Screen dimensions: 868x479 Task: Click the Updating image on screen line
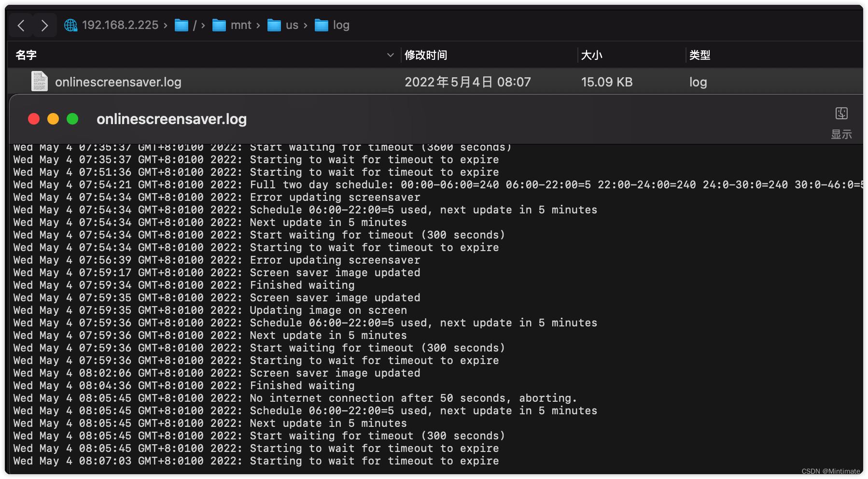[x=210, y=310]
